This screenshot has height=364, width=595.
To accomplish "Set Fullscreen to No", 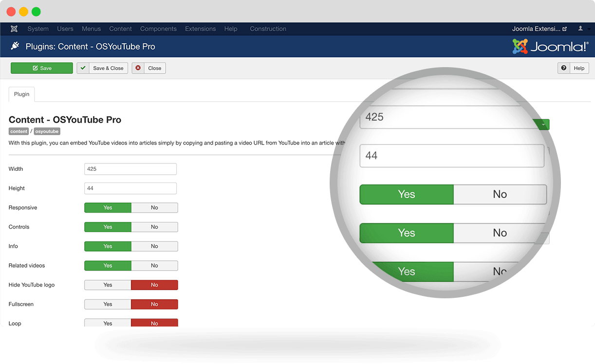I will [x=154, y=304].
